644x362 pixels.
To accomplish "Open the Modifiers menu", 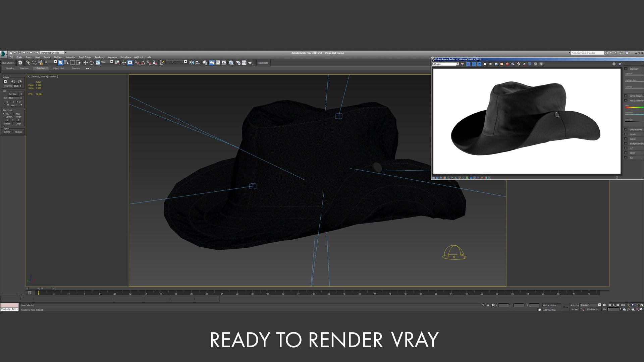I will 58,57.
